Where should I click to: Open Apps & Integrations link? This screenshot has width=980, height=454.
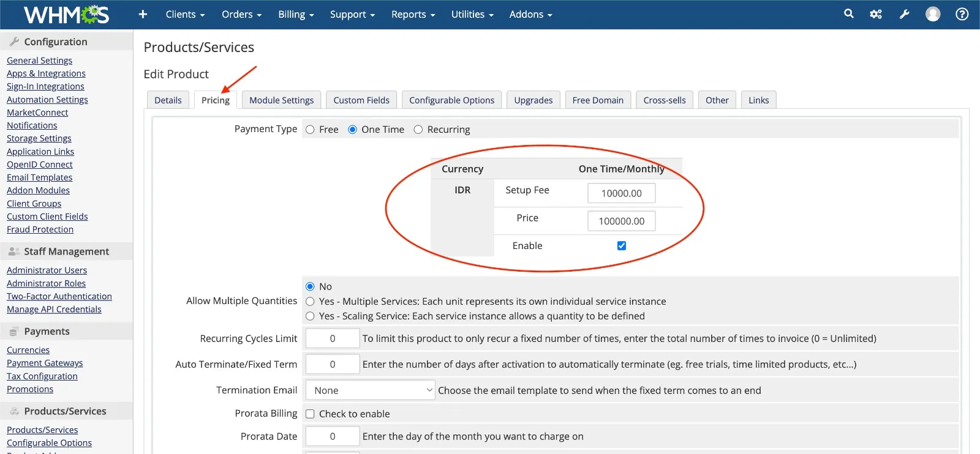(x=46, y=73)
